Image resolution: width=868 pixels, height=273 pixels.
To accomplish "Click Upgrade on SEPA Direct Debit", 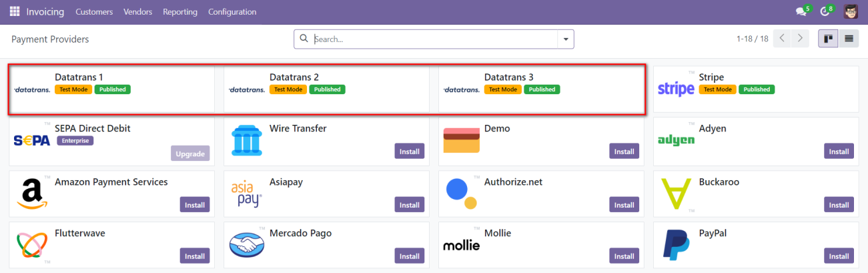I will click(x=190, y=154).
